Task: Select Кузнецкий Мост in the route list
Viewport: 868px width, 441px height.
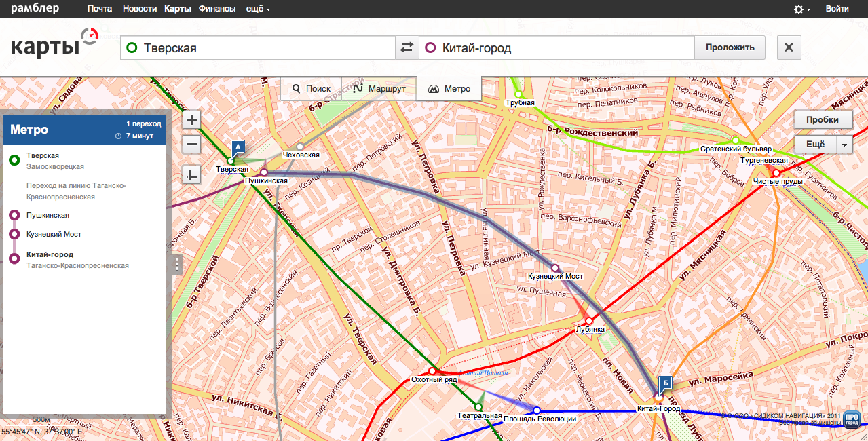Action: [x=54, y=234]
